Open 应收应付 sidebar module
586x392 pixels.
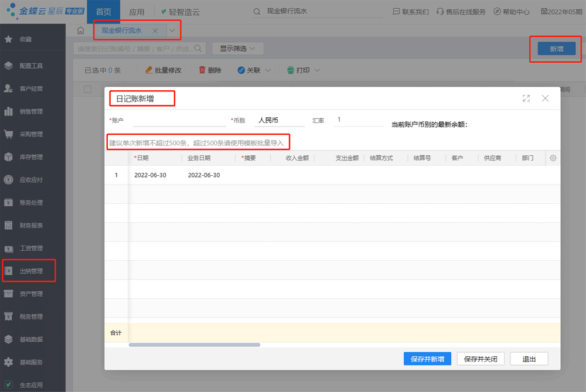point(24,180)
